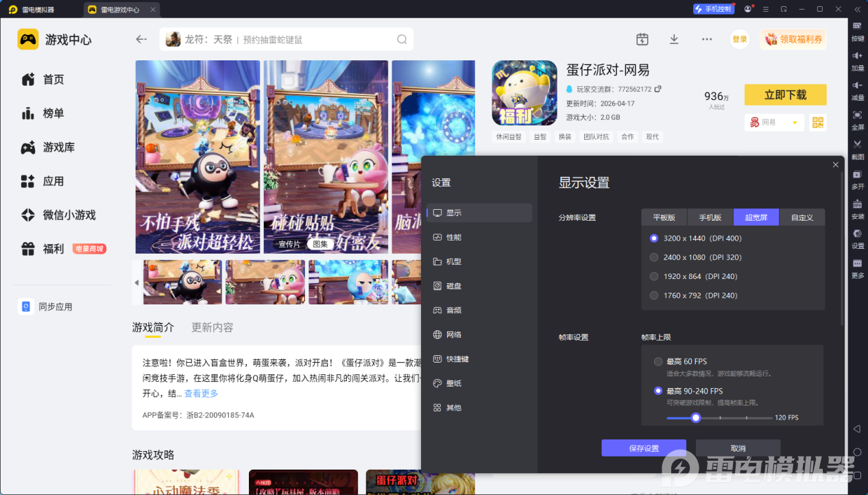The width and height of the screenshot is (868, 495).
Task: Close the settings dialog with X
Action: [x=835, y=165]
